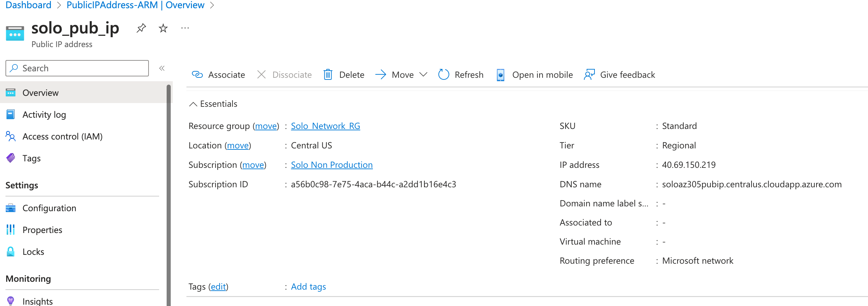The image size is (868, 306).
Task: Focus the sidebar Search field
Action: coord(77,68)
